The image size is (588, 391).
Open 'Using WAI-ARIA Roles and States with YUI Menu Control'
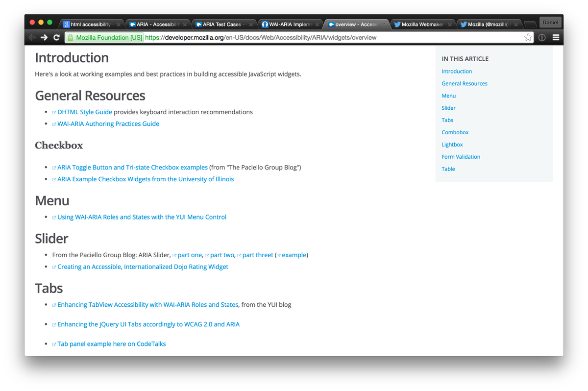click(x=142, y=217)
